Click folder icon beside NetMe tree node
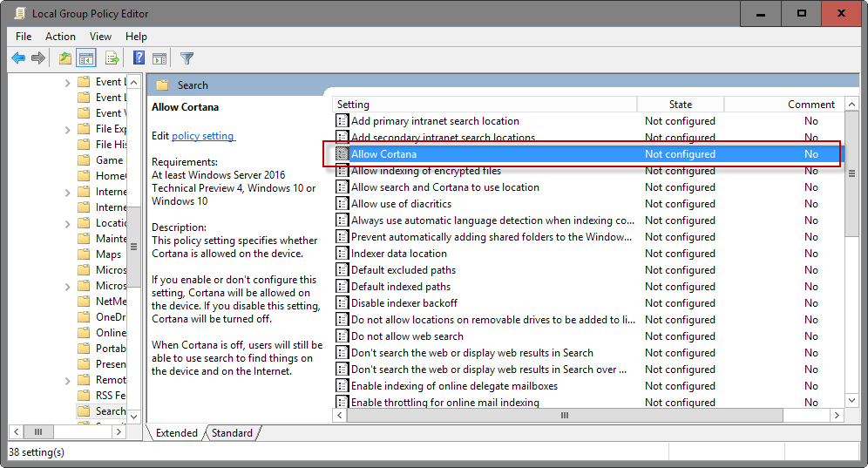Image resolution: width=868 pixels, height=468 pixels. 84,301
